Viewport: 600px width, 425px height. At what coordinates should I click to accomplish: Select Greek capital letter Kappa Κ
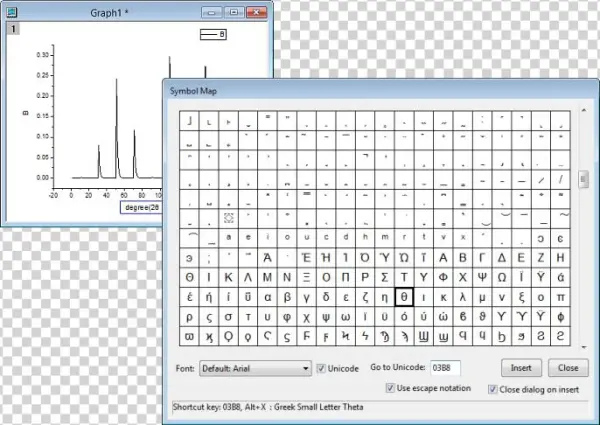click(228, 277)
